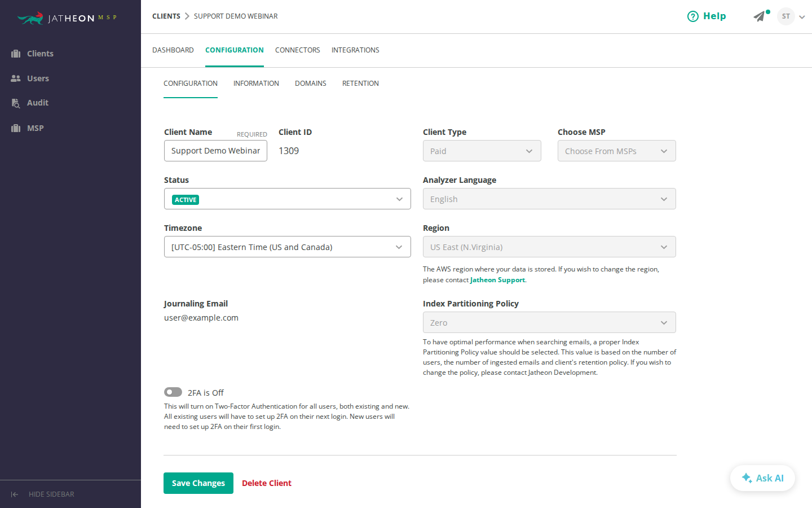
Task: Switch to the Dashboard tab
Action: point(173,50)
